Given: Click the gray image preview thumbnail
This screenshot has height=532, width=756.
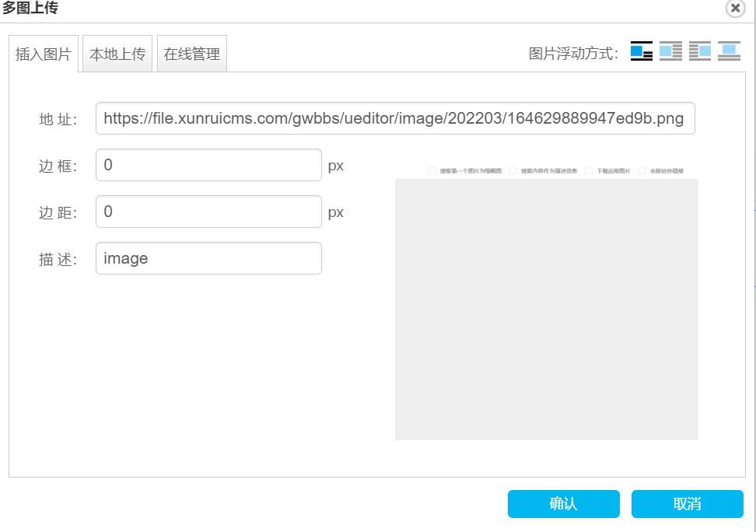Looking at the screenshot, I should pyautogui.click(x=547, y=303).
